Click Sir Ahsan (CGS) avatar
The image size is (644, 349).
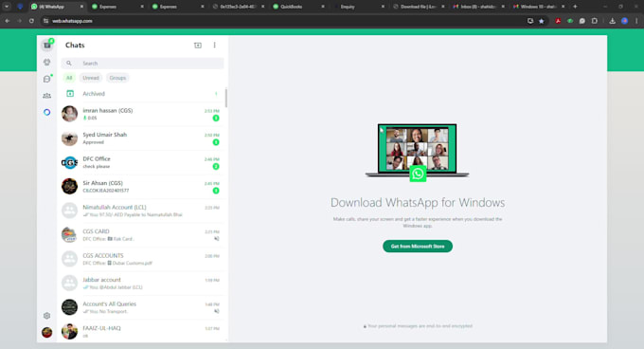[69, 187]
